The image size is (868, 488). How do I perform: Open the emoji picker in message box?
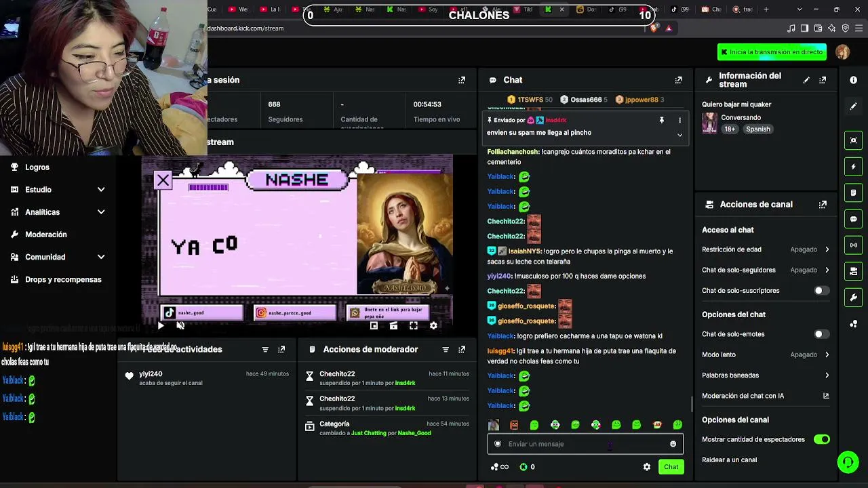coord(673,444)
